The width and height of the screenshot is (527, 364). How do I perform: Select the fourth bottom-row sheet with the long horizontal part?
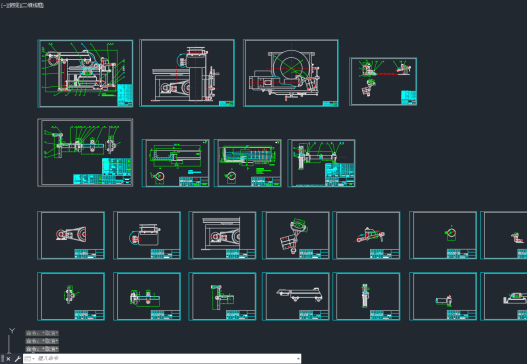[x=296, y=296]
